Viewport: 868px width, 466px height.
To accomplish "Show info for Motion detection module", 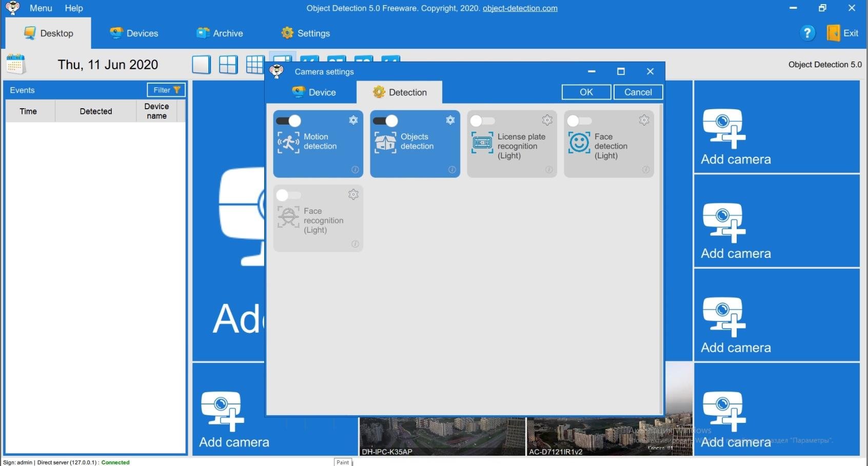I will (354, 170).
